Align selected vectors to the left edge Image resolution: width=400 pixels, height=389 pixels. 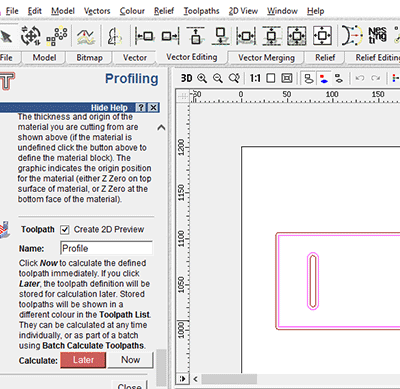point(145,36)
